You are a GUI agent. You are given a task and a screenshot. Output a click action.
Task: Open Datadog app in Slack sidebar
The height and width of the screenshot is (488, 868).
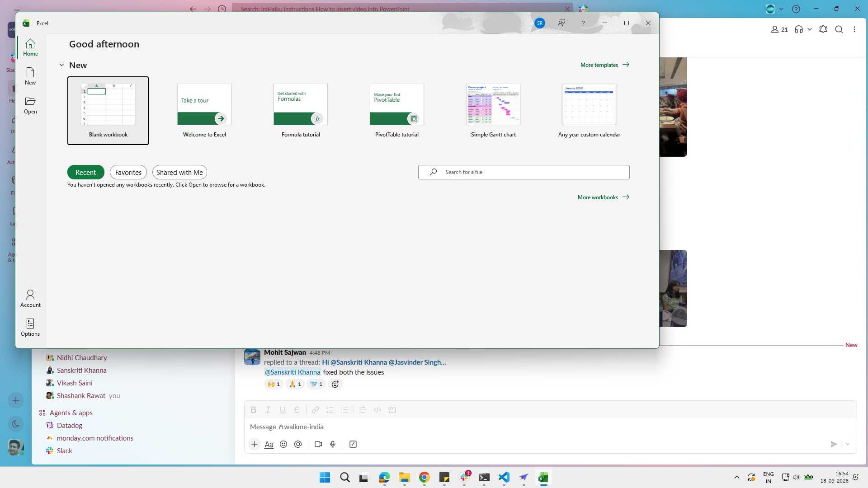tap(70, 425)
